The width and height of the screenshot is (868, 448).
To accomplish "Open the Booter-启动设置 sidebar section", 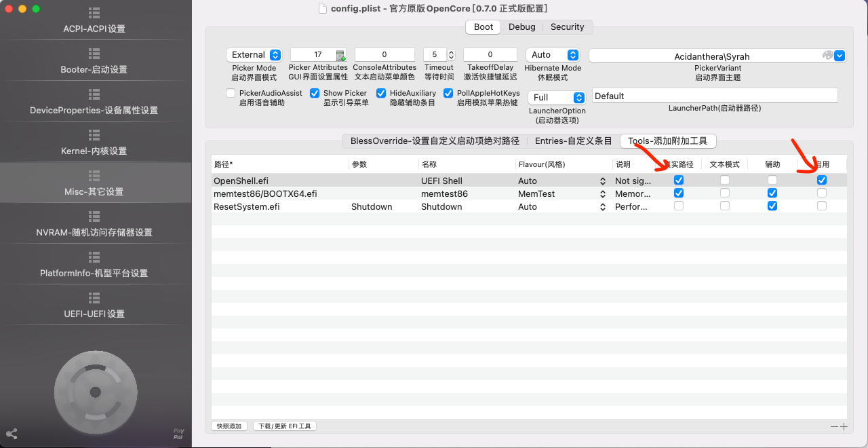I will coord(94,61).
